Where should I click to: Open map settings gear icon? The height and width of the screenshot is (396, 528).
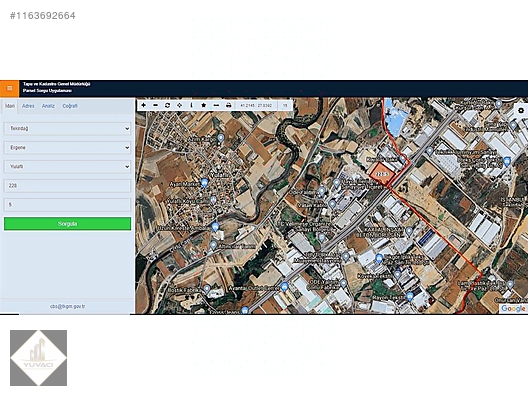point(521,110)
